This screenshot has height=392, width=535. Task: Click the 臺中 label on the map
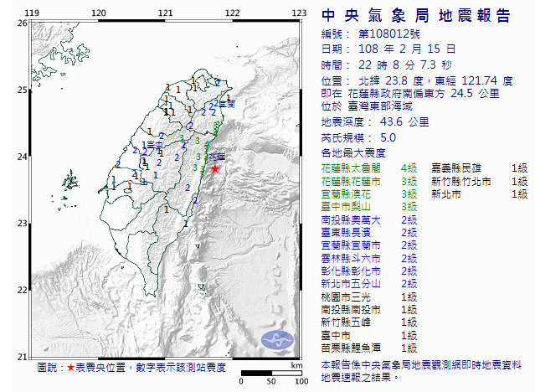coord(155,145)
